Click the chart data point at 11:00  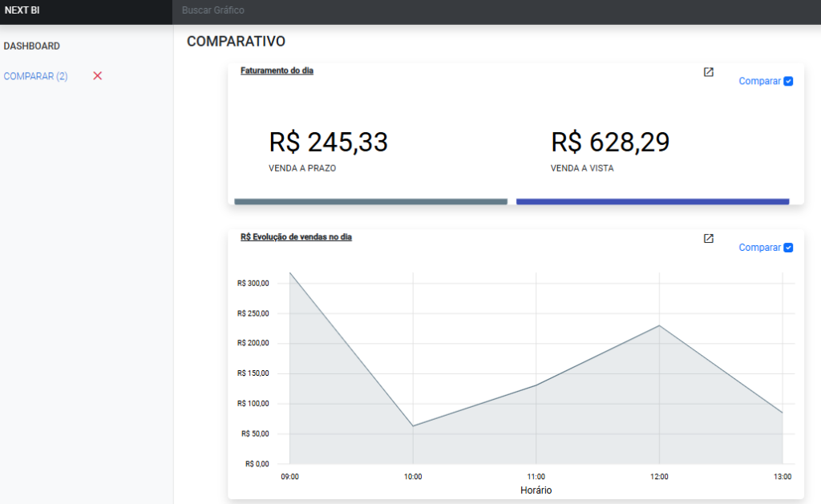tap(536, 385)
